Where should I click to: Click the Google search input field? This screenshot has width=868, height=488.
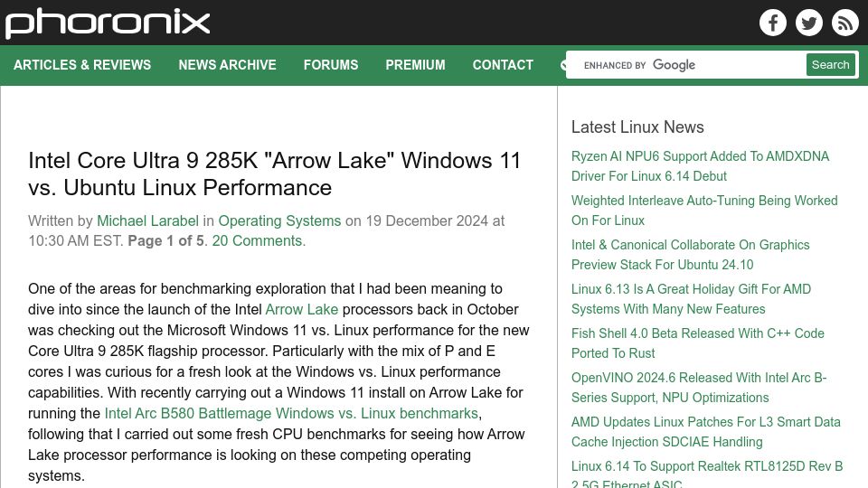(686, 65)
